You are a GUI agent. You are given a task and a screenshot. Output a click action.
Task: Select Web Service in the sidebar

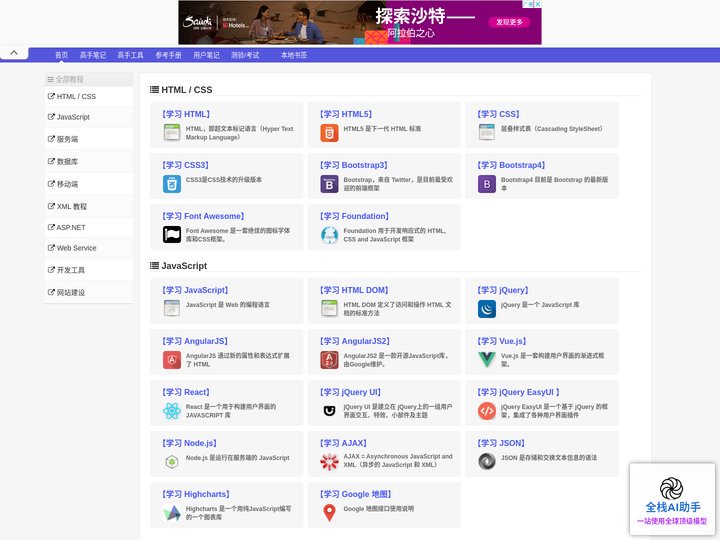pyautogui.click(x=89, y=248)
